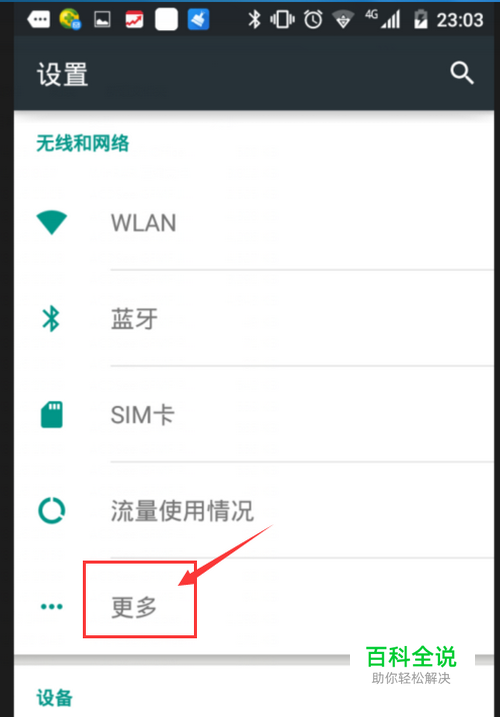This screenshot has width=500, height=717.
Task: Tap the 设置 title text
Action: click(x=63, y=74)
